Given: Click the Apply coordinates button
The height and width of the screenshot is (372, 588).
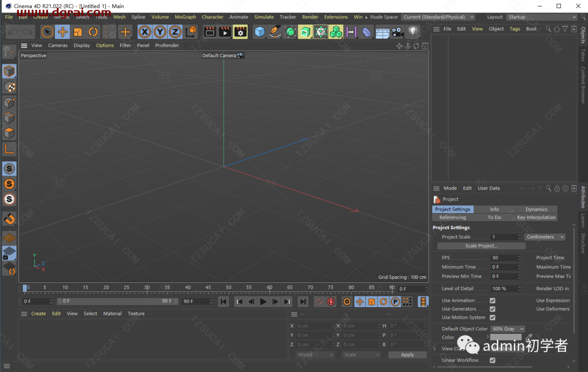Looking at the screenshot, I should [407, 355].
